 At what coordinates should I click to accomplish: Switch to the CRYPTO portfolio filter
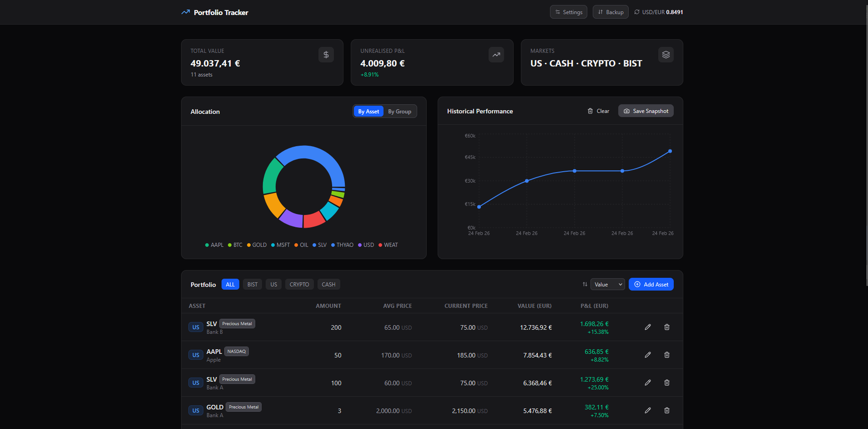(299, 284)
